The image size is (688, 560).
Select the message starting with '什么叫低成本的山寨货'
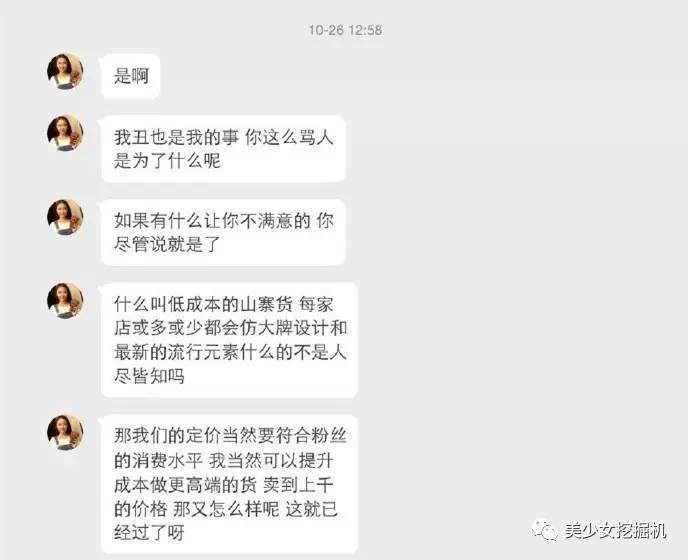tap(229, 340)
